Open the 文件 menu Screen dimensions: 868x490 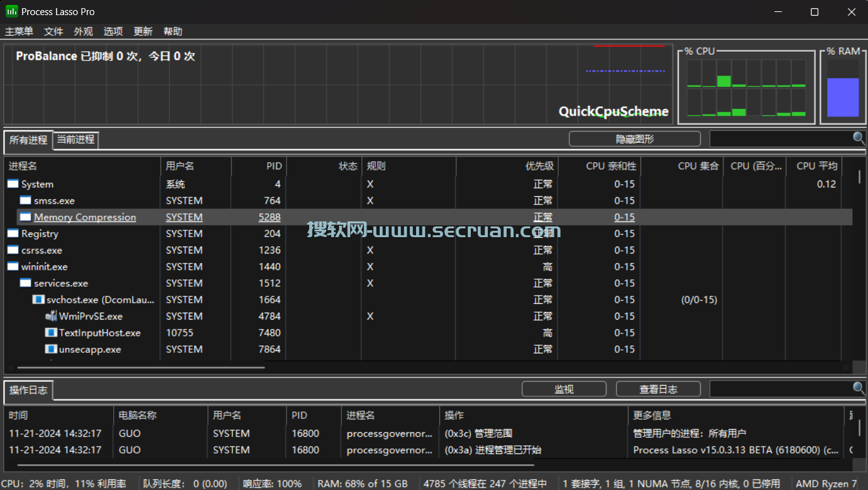[x=53, y=31]
